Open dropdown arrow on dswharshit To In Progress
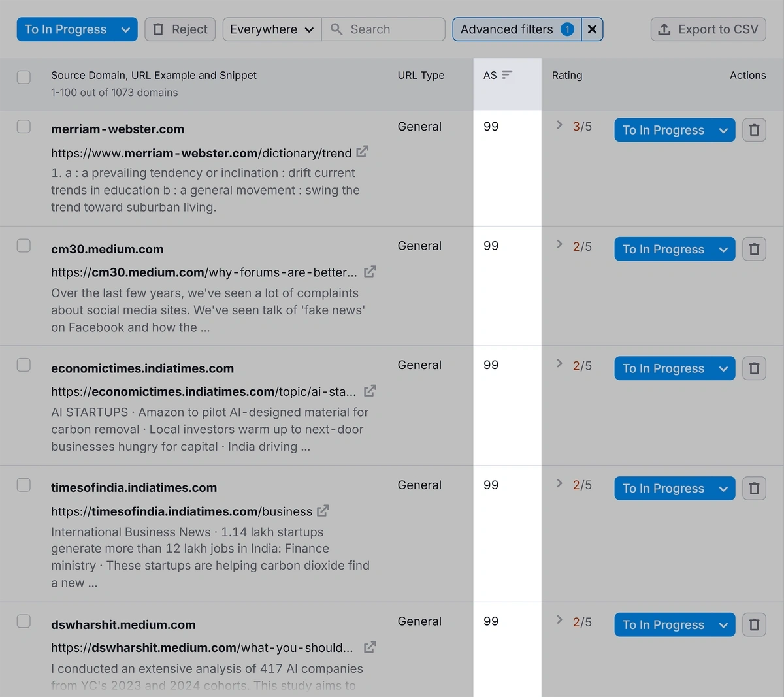This screenshot has width=784, height=697. point(723,625)
